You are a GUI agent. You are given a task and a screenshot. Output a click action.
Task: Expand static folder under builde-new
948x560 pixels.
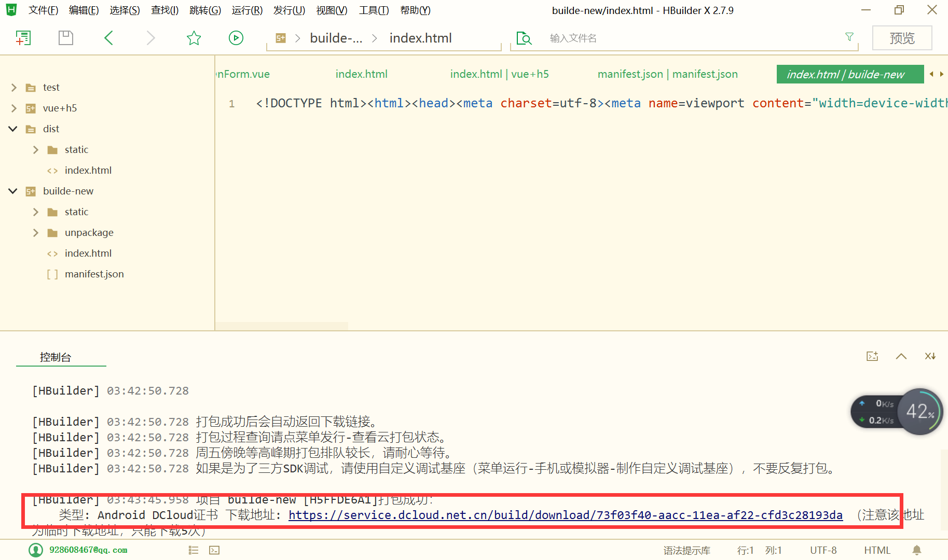tap(36, 212)
